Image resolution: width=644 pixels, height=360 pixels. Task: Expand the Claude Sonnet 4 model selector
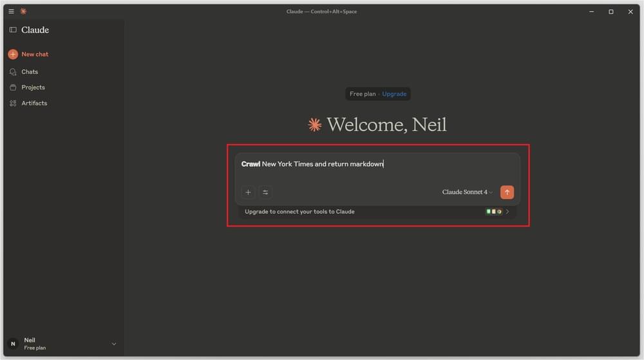tap(467, 192)
